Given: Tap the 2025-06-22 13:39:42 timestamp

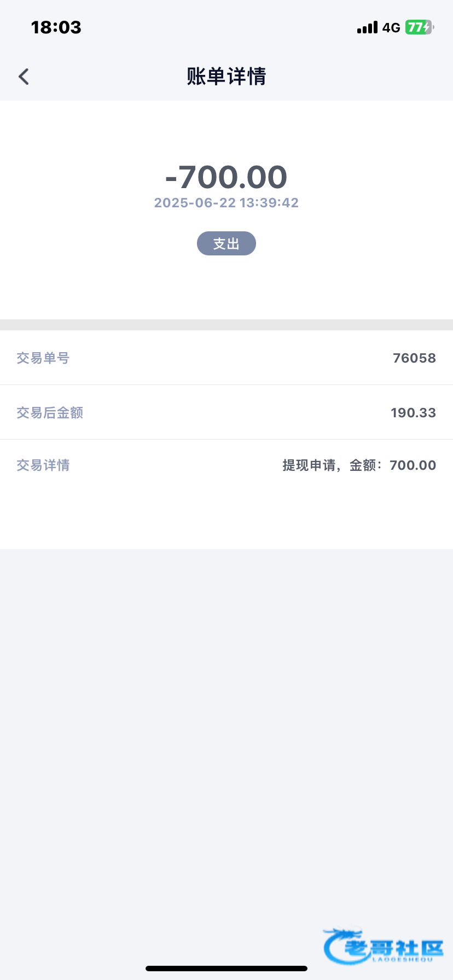Looking at the screenshot, I should [226, 203].
